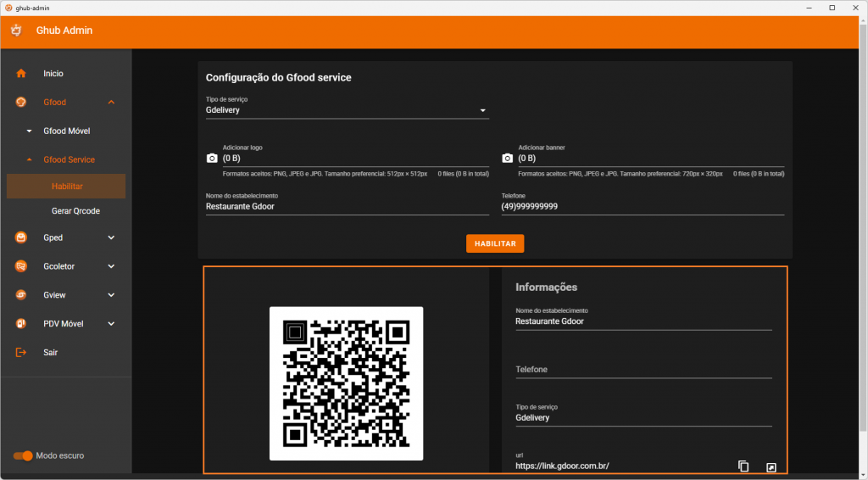This screenshot has height=480, width=868.
Task: Click the Gview sidebar icon
Action: pos(21,295)
